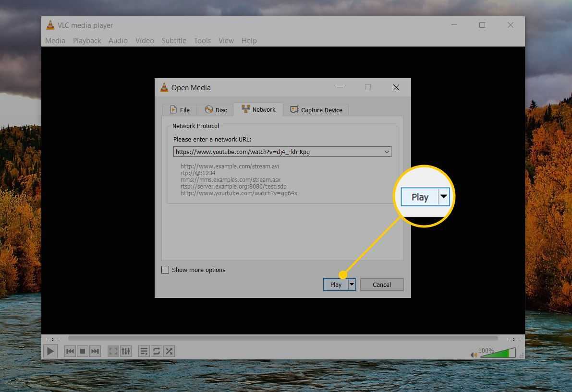Image resolution: width=572 pixels, height=392 pixels.
Task: Open the Help menu
Action: click(x=249, y=41)
